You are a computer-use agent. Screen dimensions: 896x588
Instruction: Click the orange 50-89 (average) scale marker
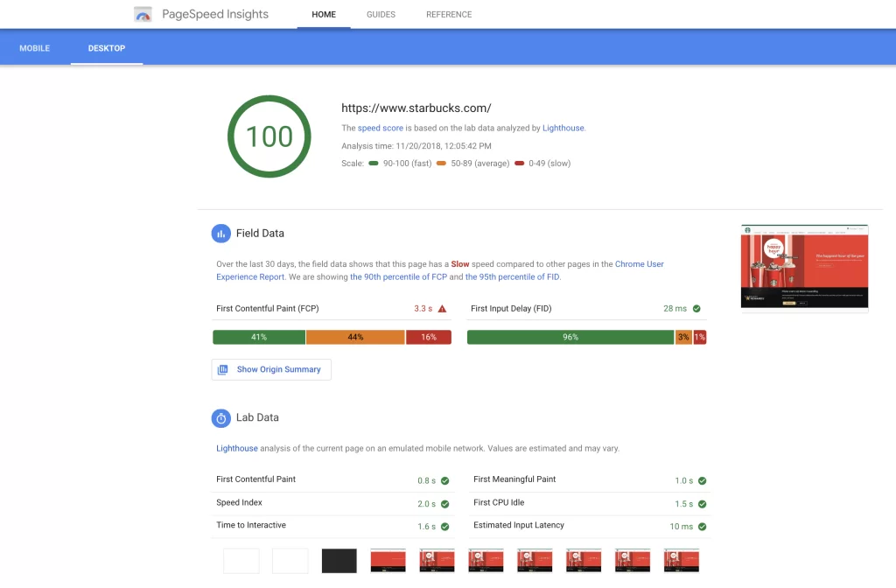(x=441, y=164)
